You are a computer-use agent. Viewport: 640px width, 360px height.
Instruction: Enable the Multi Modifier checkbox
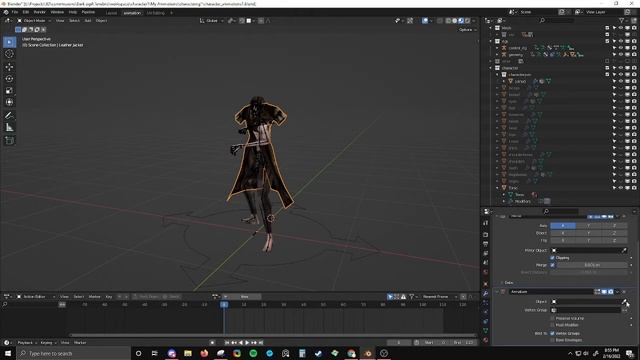click(x=553, y=325)
